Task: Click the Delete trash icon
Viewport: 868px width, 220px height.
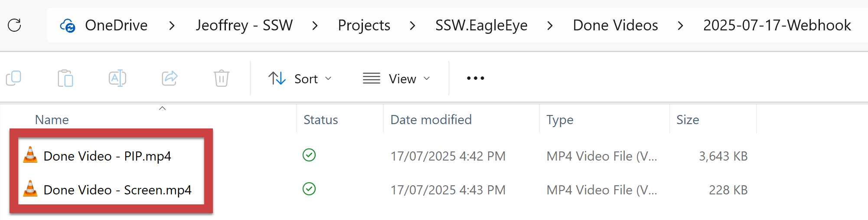Action: click(x=221, y=79)
